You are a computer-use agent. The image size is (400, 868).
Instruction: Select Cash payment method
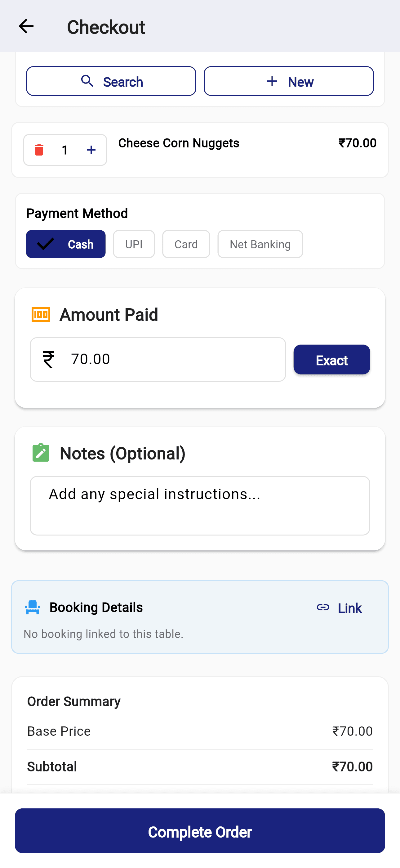[x=66, y=244]
